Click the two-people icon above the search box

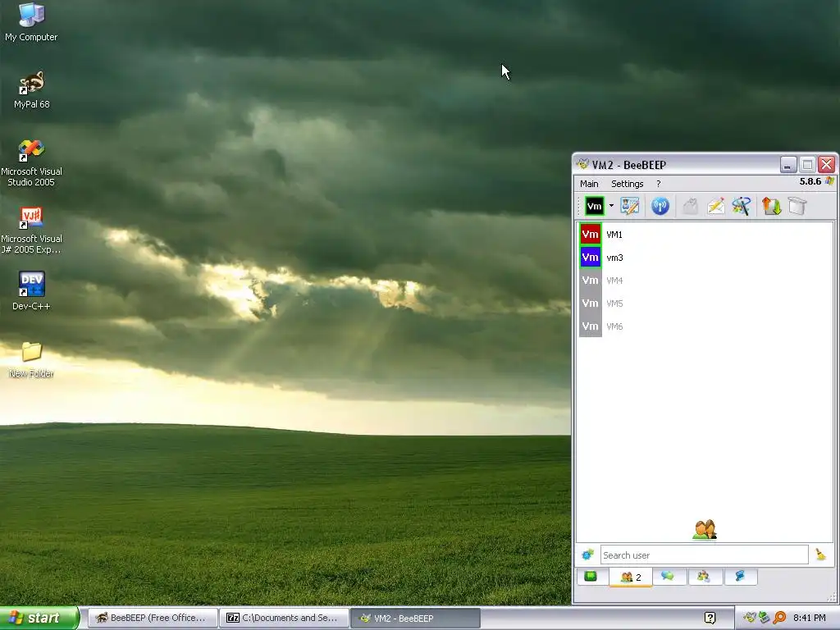click(x=705, y=530)
